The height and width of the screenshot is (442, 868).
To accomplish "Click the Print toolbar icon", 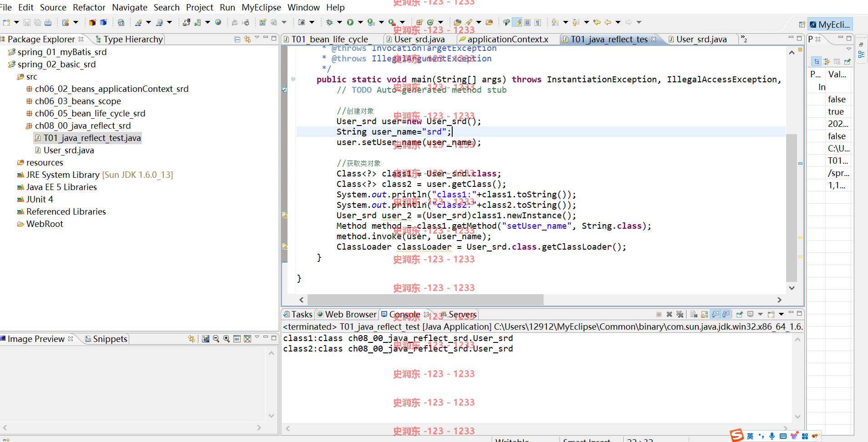I will pos(48,22).
